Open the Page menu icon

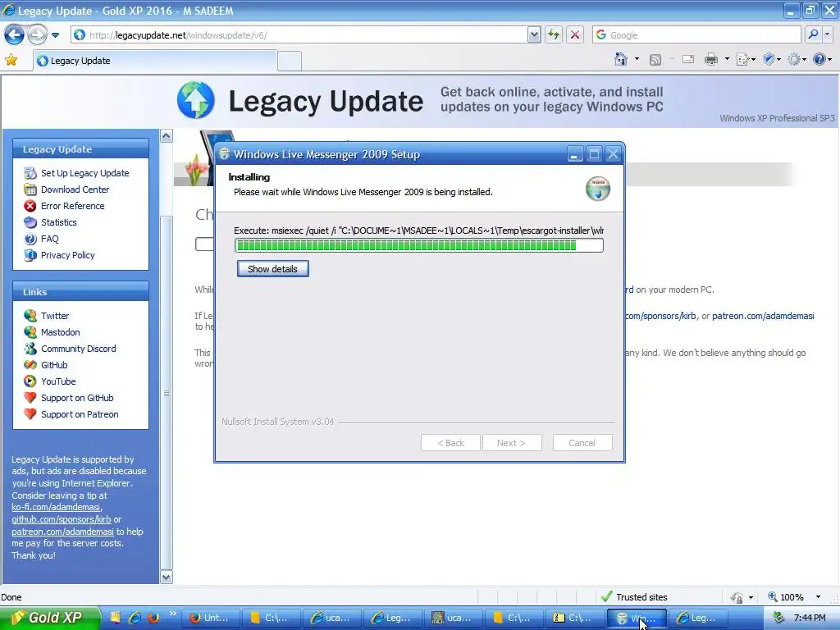[x=743, y=59]
